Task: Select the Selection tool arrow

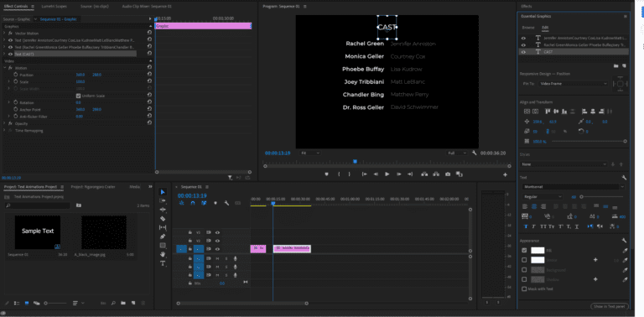Action: click(163, 192)
